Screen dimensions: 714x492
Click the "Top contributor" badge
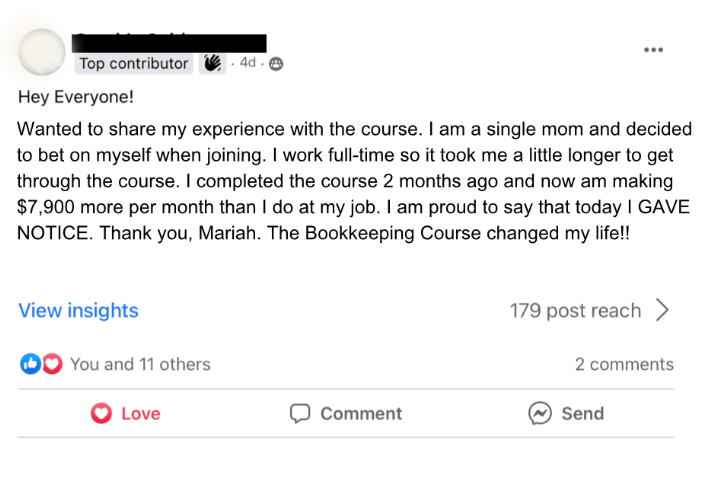134,63
